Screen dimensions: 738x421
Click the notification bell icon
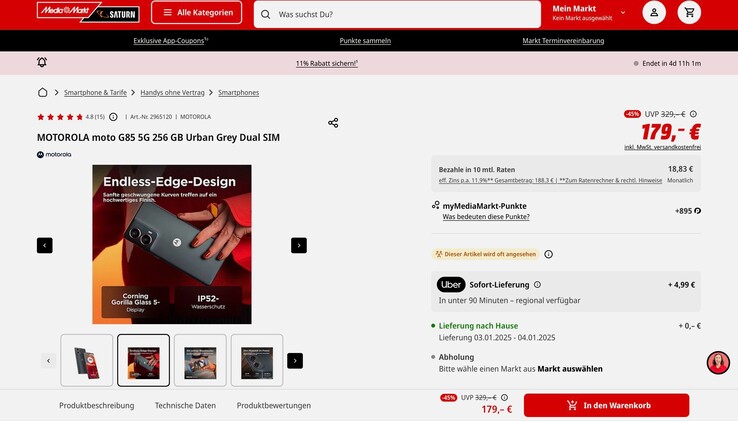(42, 62)
